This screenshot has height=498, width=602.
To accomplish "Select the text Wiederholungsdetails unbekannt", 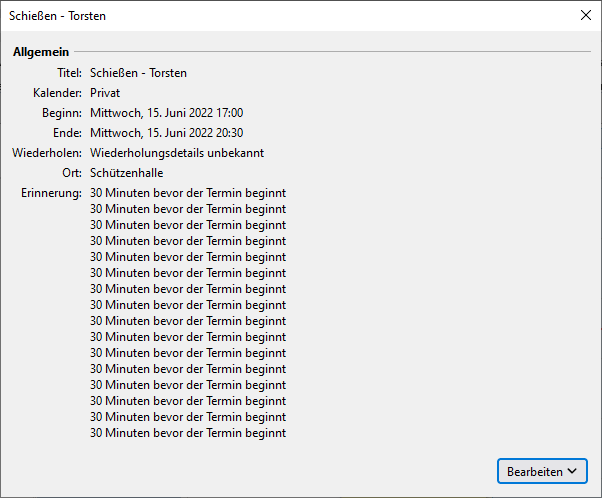I will tap(177, 153).
